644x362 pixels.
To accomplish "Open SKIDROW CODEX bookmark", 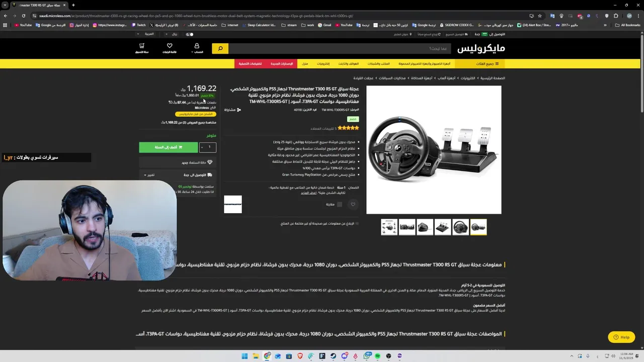I will [456, 25].
